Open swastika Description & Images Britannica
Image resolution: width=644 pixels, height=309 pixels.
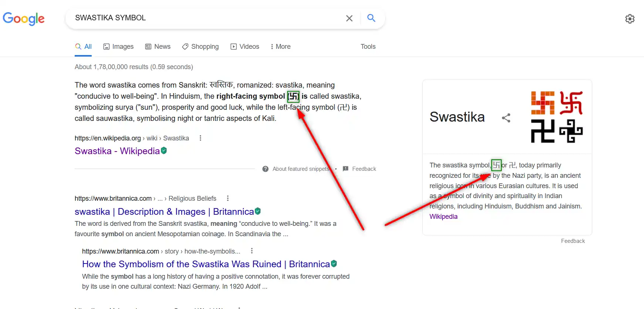click(164, 211)
